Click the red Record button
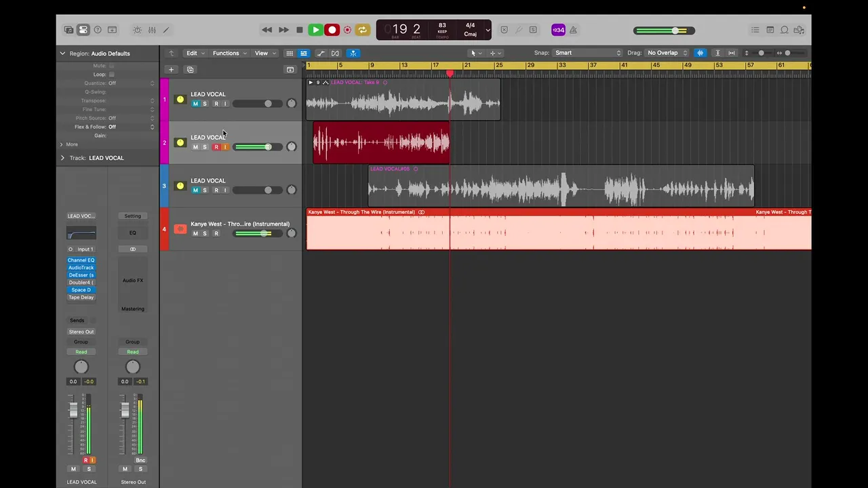The image size is (868, 488). [x=332, y=30]
